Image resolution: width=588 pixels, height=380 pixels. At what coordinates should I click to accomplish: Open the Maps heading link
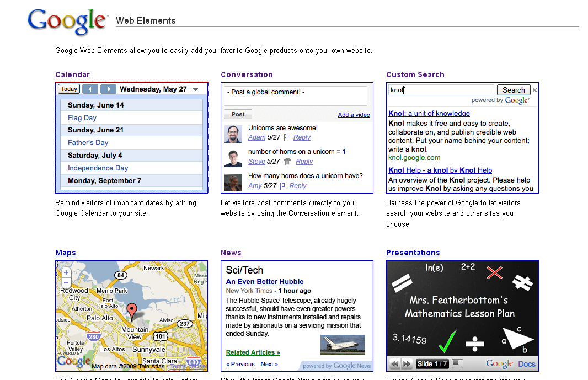(x=66, y=253)
